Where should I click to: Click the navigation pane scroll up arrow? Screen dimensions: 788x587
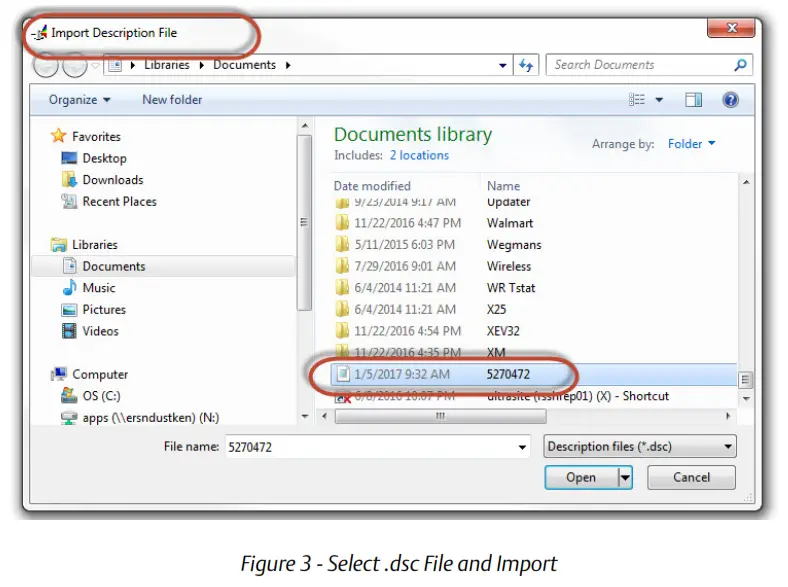click(305, 125)
